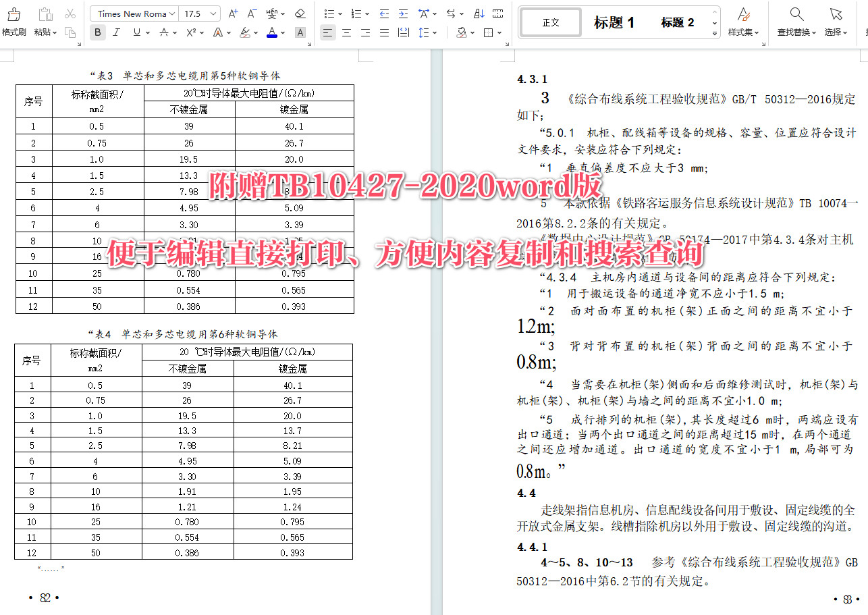Click the Copy icon
Viewport: 868px width, 615px height.
click(70, 32)
